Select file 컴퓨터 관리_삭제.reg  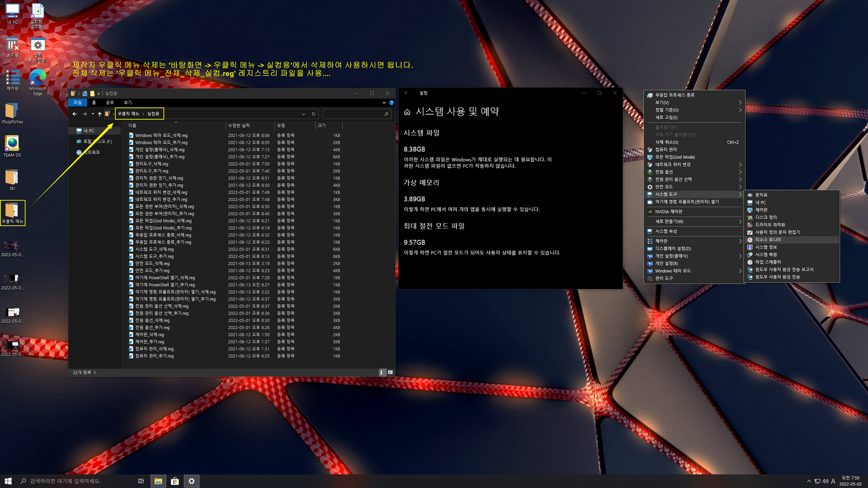pyautogui.click(x=154, y=349)
